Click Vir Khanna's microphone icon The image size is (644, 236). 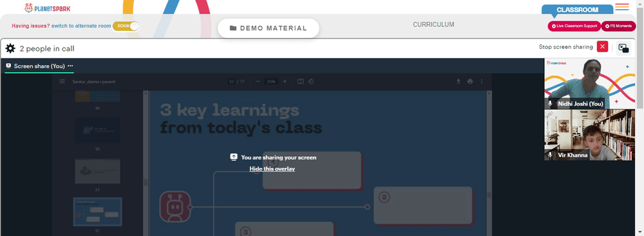551,155
